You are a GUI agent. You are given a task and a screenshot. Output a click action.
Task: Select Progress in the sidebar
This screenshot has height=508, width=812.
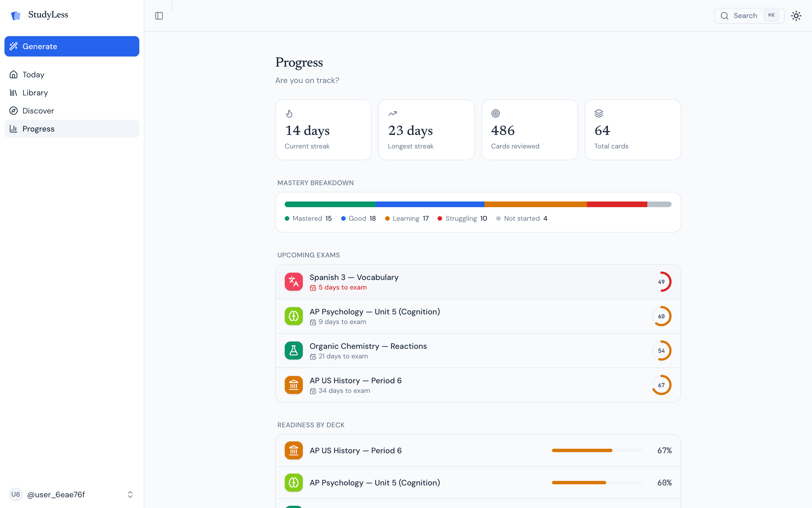(72, 129)
